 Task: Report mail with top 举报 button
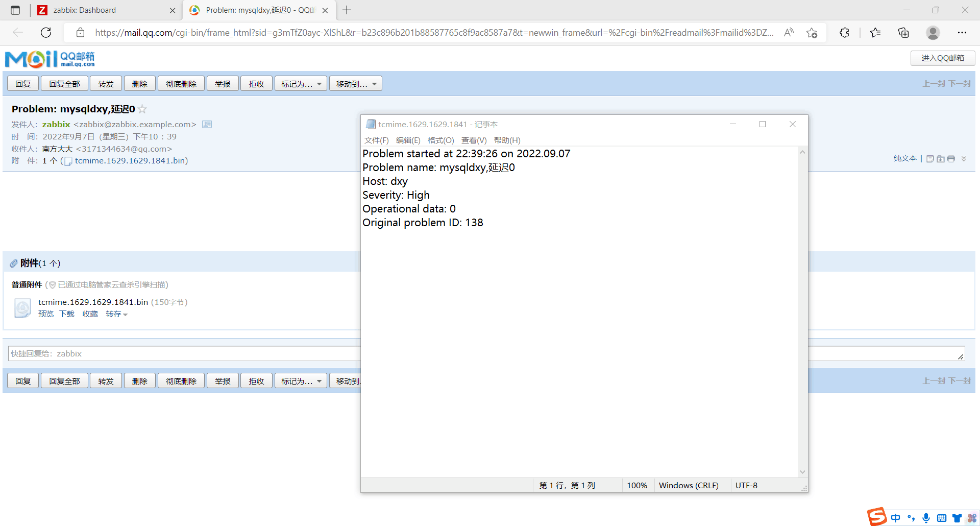point(223,84)
